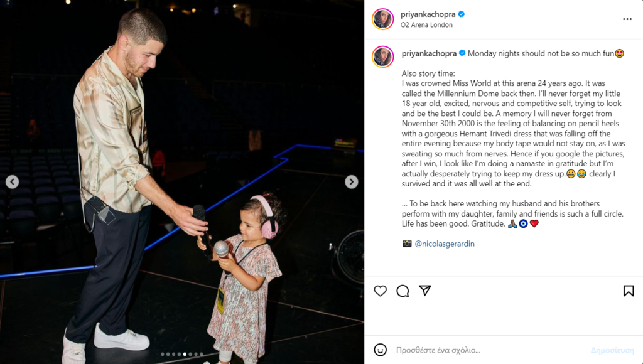This screenshot has height=364, width=643.
Task: Open the header profile picture story
Action: coord(382,19)
